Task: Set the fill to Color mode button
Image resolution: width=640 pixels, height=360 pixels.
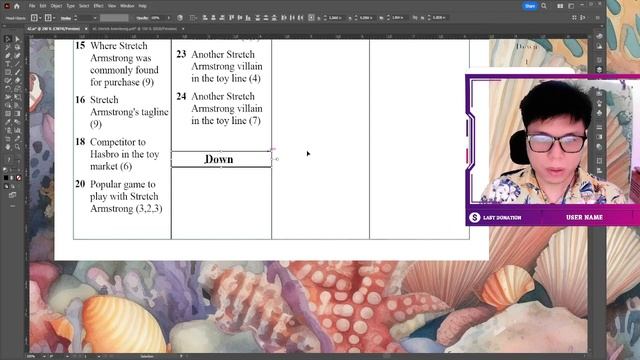Action: coord(6,178)
